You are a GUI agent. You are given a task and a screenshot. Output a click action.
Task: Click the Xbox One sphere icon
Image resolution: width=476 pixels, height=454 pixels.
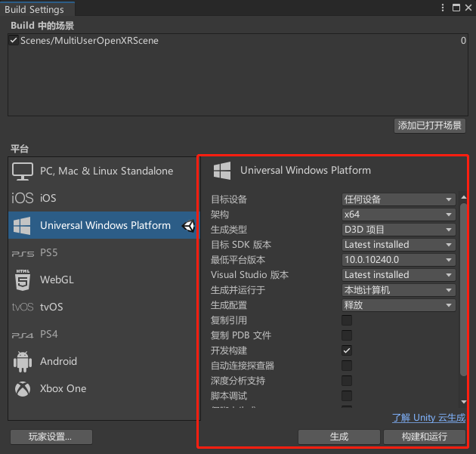(x=23, y=389)
